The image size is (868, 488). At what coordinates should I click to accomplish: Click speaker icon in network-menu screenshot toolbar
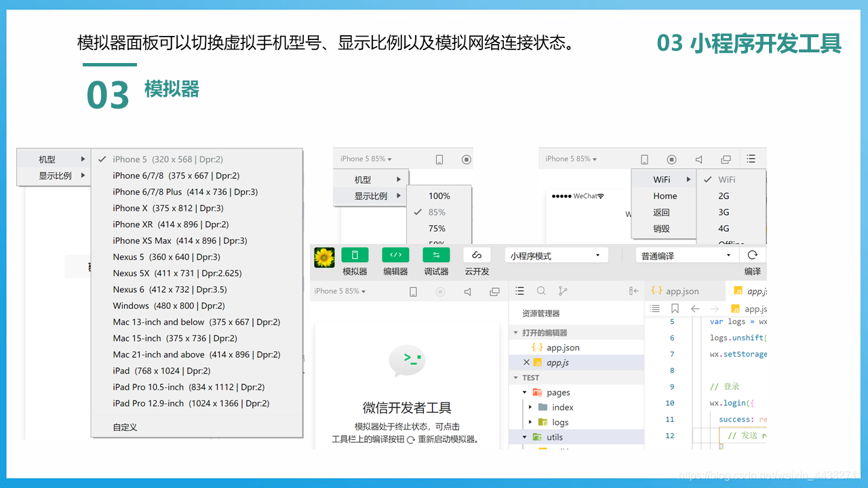pos(698,159)
